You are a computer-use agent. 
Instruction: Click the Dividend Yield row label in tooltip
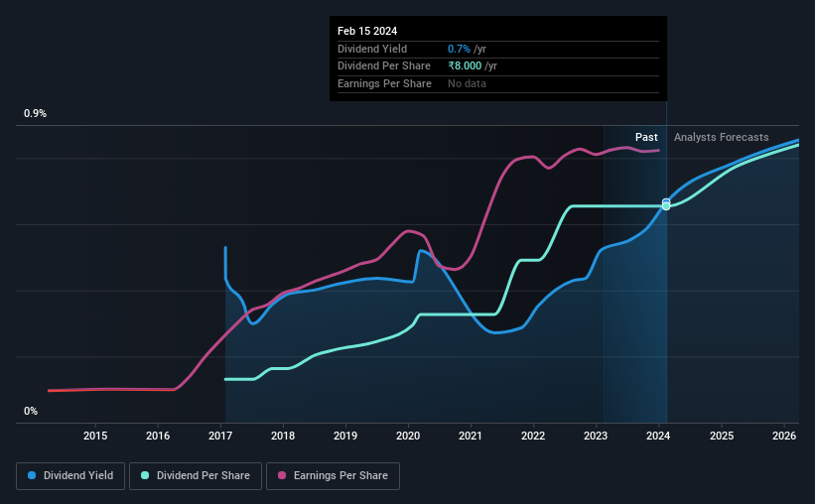pos(372,49)
